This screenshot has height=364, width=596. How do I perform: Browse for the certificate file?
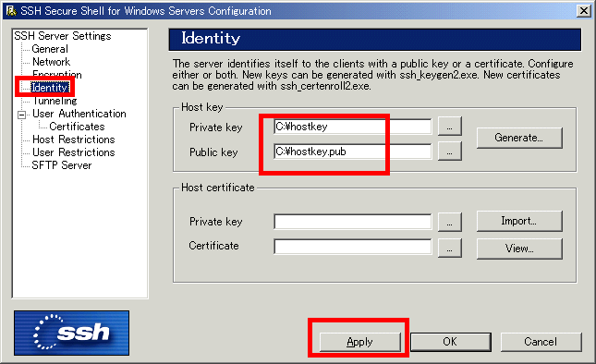pos(450,249)
